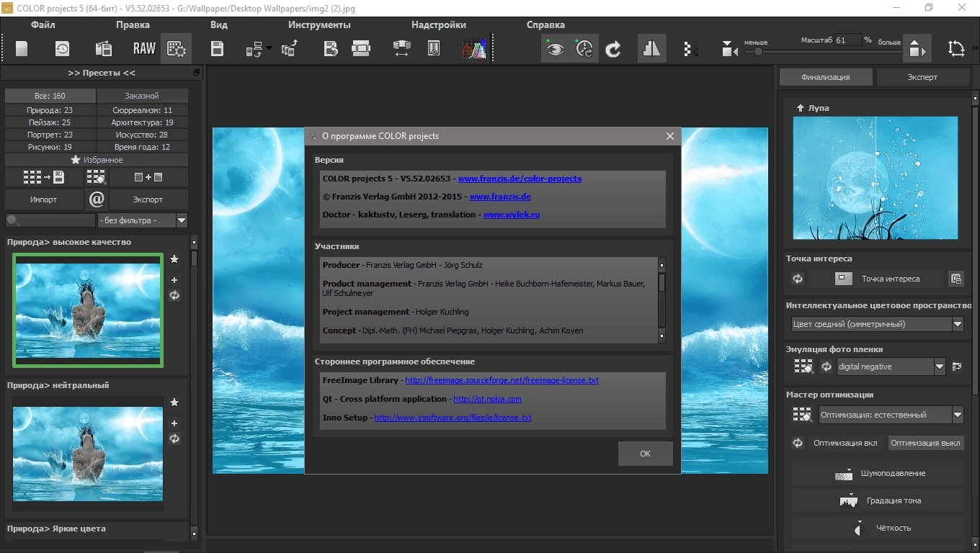This screenshot has height=553, width=980.
Task: Click the new blank document icon
Action: click(x=22, y=48)
